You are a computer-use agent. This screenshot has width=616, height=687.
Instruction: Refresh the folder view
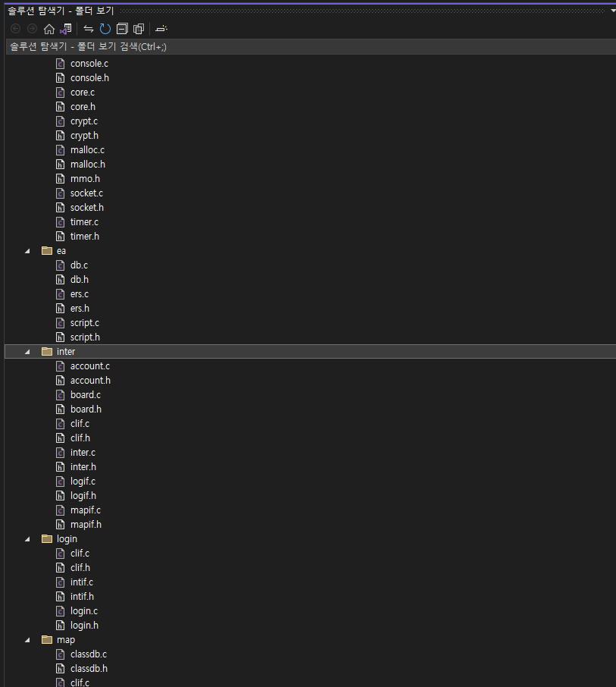tap(105, 29)
